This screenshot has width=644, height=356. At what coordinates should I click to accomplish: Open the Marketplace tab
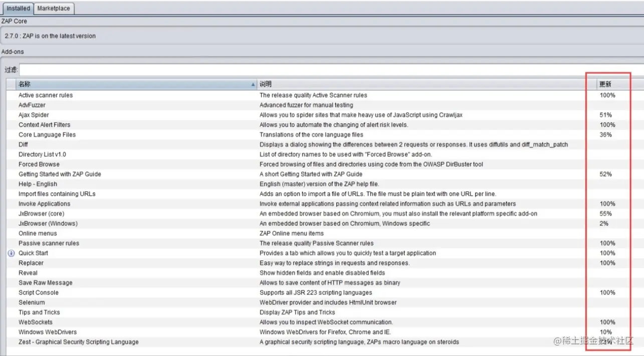coord(54,9)
